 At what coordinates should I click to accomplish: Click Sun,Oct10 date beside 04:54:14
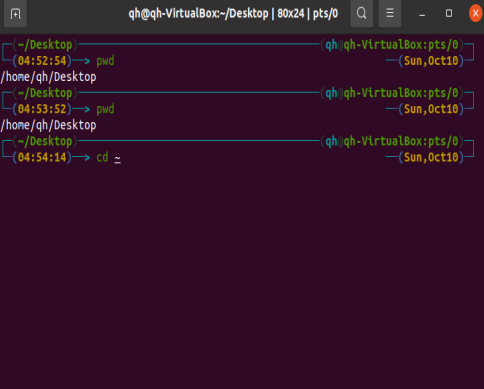point(431,157)
